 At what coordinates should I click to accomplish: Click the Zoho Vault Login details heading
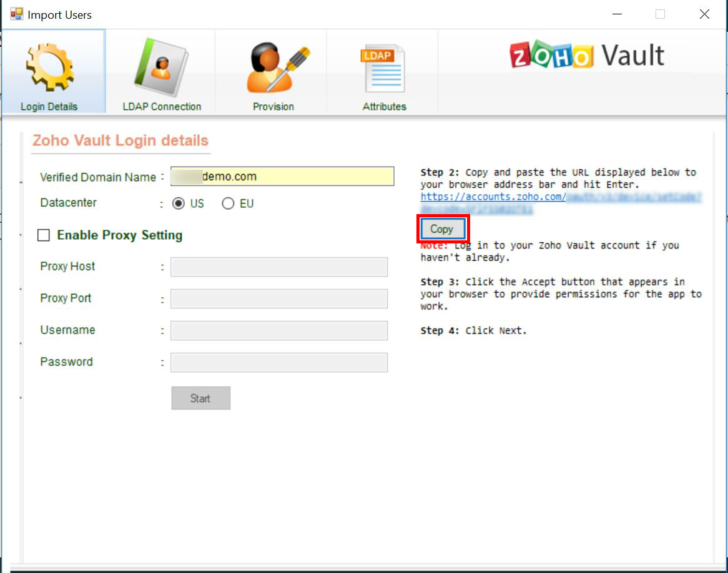pos(121,140)
